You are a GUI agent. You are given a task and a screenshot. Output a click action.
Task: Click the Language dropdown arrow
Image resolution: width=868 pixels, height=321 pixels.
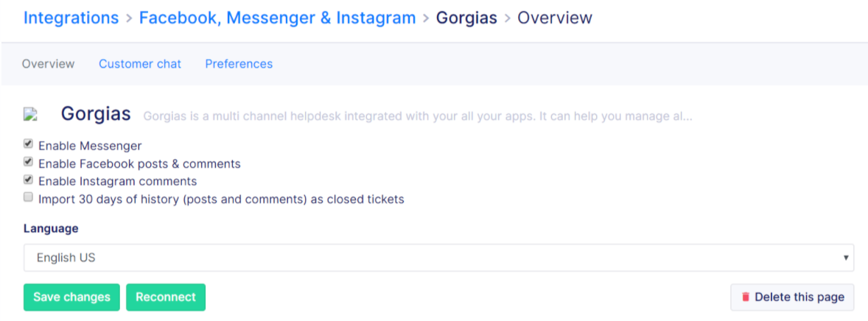click(x=845, y=258)
